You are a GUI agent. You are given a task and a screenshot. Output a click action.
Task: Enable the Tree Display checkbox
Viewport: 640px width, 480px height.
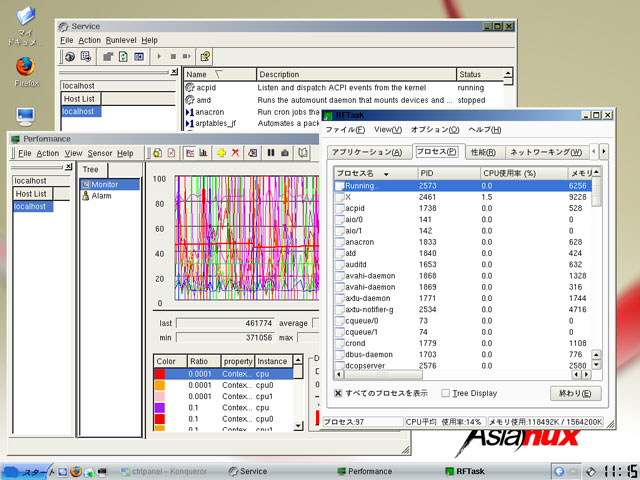(x=446, y=393)
